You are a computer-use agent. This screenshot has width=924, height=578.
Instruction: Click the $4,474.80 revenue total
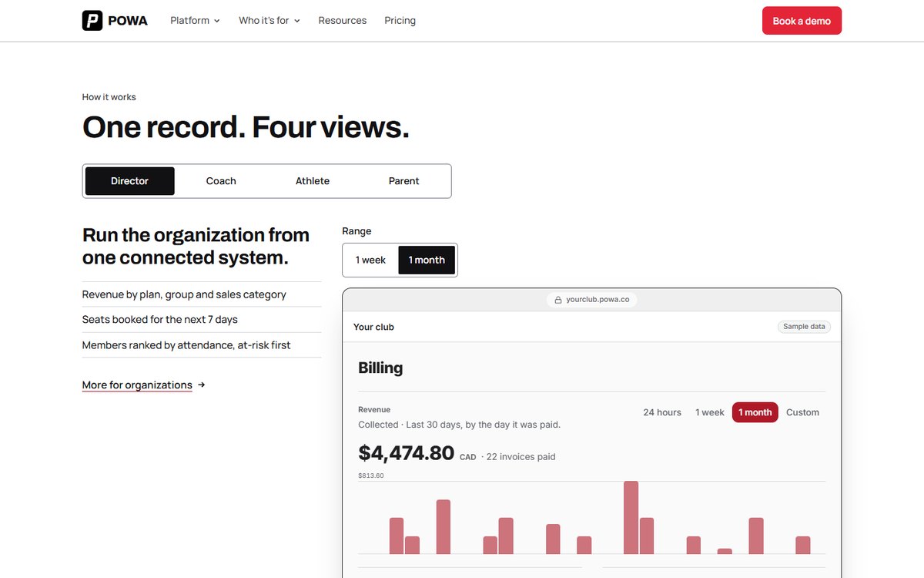[x=407, y=452]
